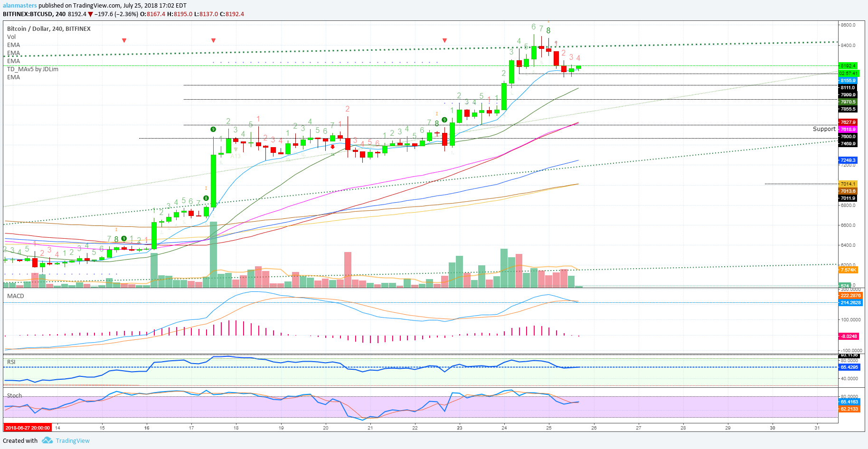Viewport: 868px width, 449px height.
Task: Open the TradingView link in footer
Action: [x=73, y=440]
